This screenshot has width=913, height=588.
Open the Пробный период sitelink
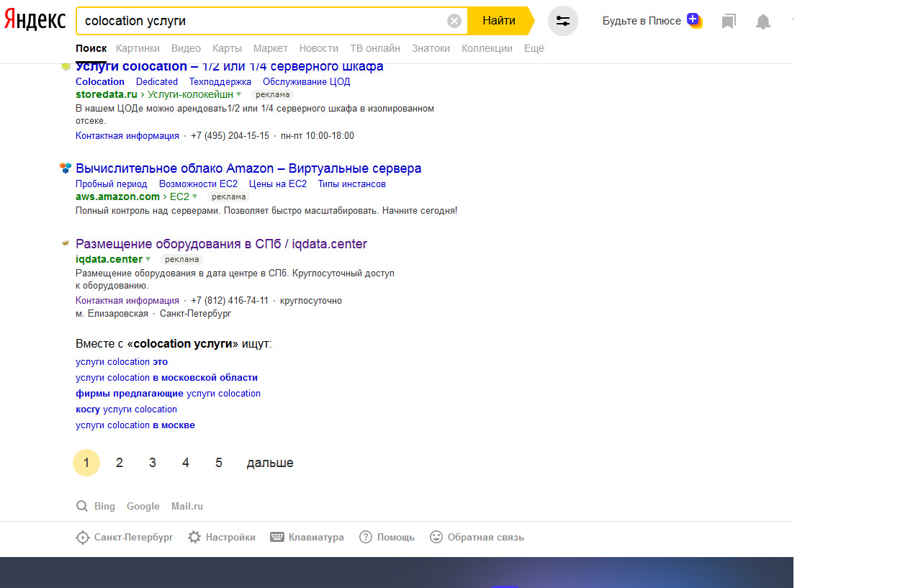click(x=112, y=184)
